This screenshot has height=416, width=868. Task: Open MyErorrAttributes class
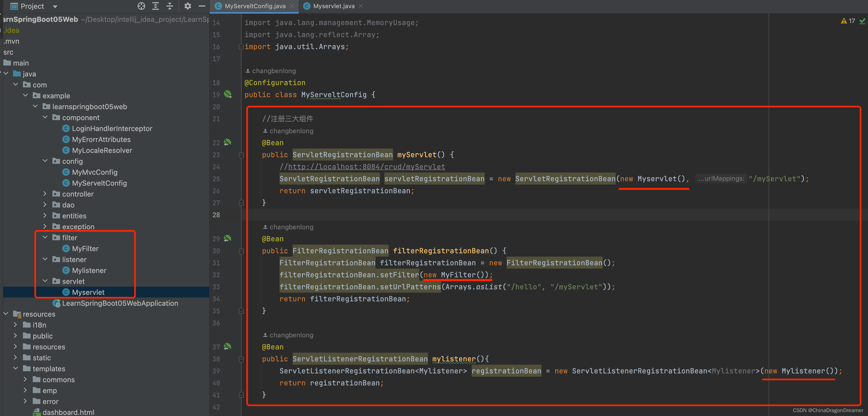pyautogui.click(x=101, y=139)
